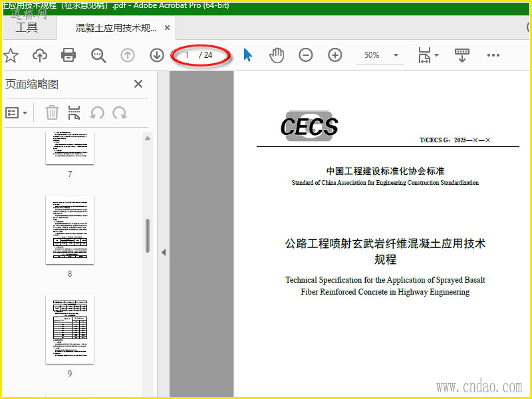The height and width of the screenshot is (399, 532).
Task: Go to the next page arrow
Action: pos(157,55)
